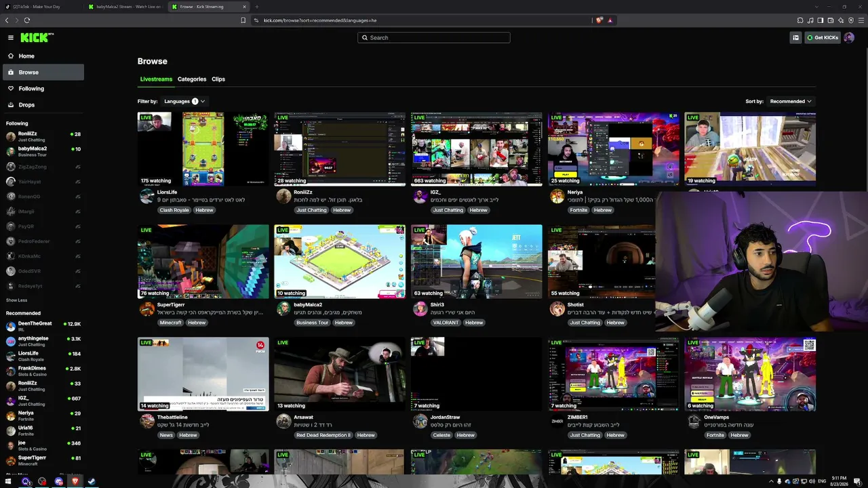Go to Following in the sidebar

click(x=43, y=89)
